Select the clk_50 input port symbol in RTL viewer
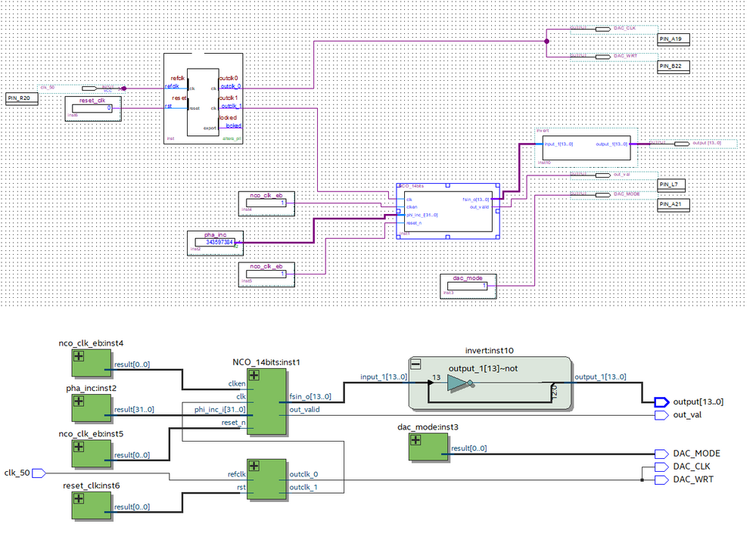Image resolution: width=756 pixels, height=555 pixels. pyautogui.click(x=39, y=473)
